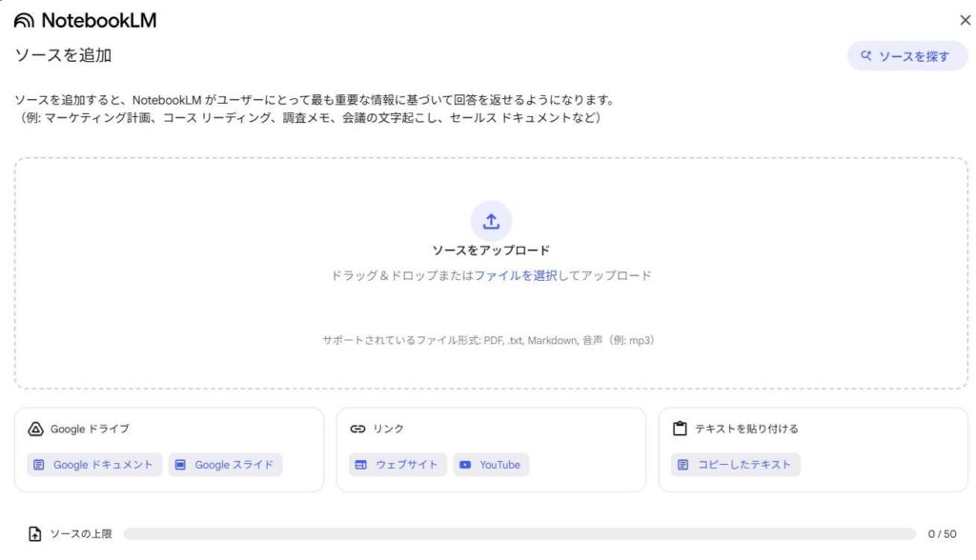The width and height of the screenshot is (976, 560).
Task: Choose Google スライド as source
Action: [225, 465]
